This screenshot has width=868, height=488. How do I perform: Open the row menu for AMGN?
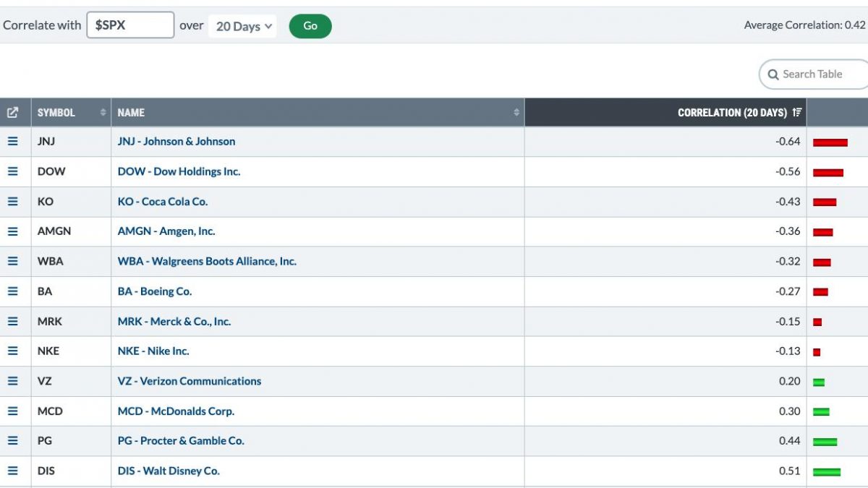pyautogui.click(x=13, y=231)
